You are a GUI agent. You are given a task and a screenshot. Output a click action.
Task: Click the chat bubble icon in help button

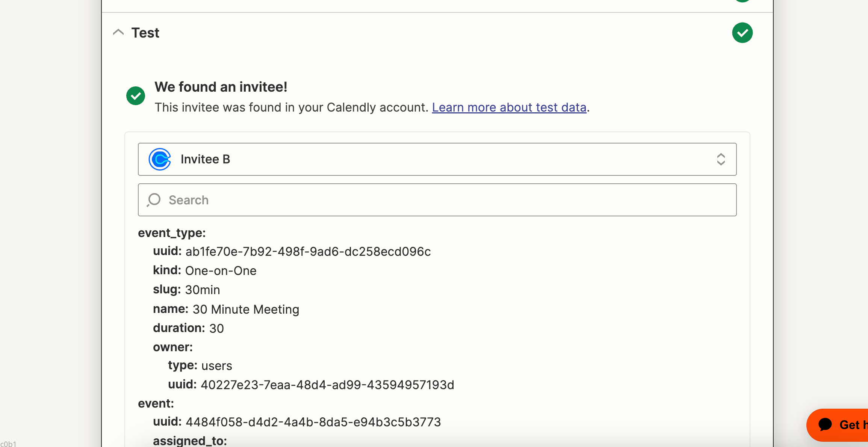point(825,425)
